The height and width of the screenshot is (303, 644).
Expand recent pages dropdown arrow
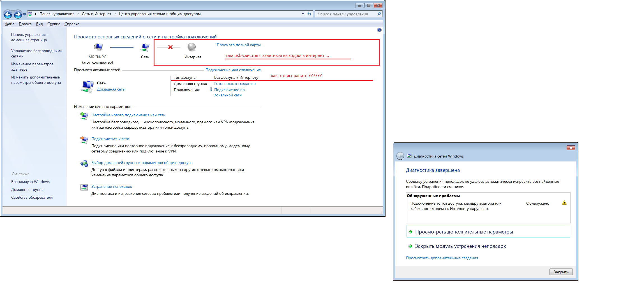(x=25, y=14)
